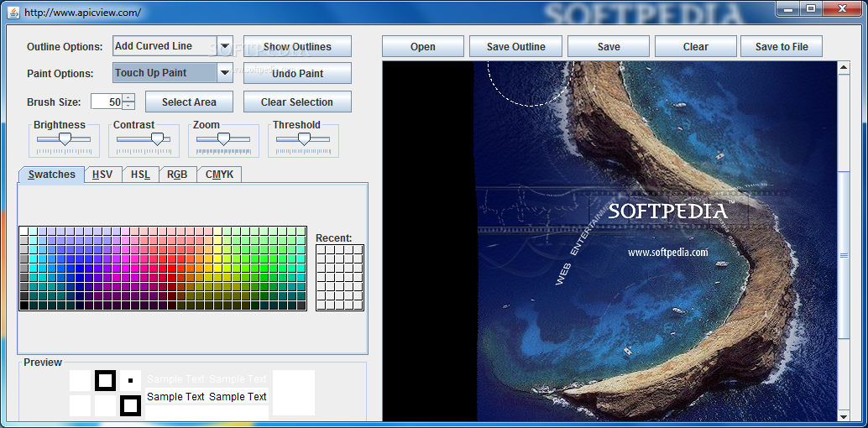Click the first Recent color cell

321,250
